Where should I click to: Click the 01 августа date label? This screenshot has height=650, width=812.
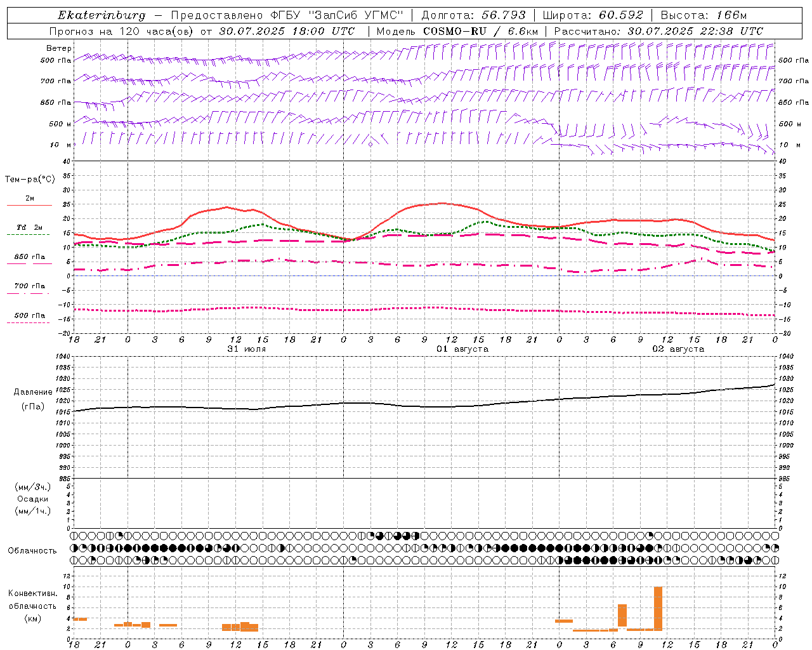click(462, 349)
